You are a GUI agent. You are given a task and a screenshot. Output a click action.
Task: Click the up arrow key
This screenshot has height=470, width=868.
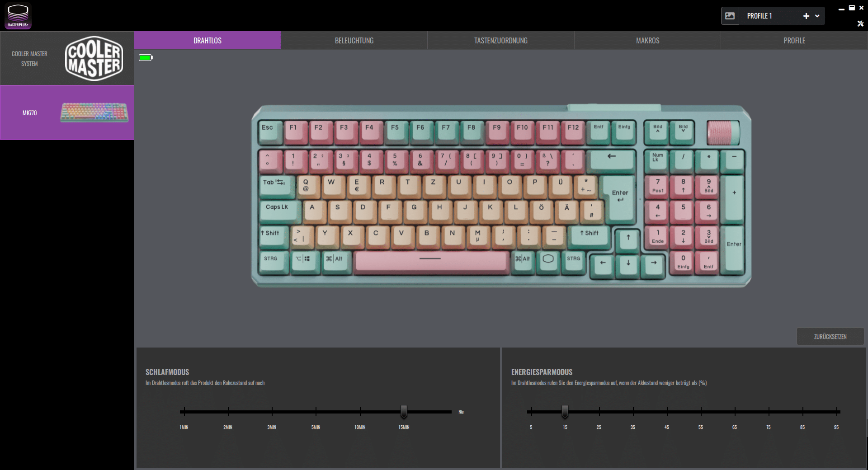628,237
